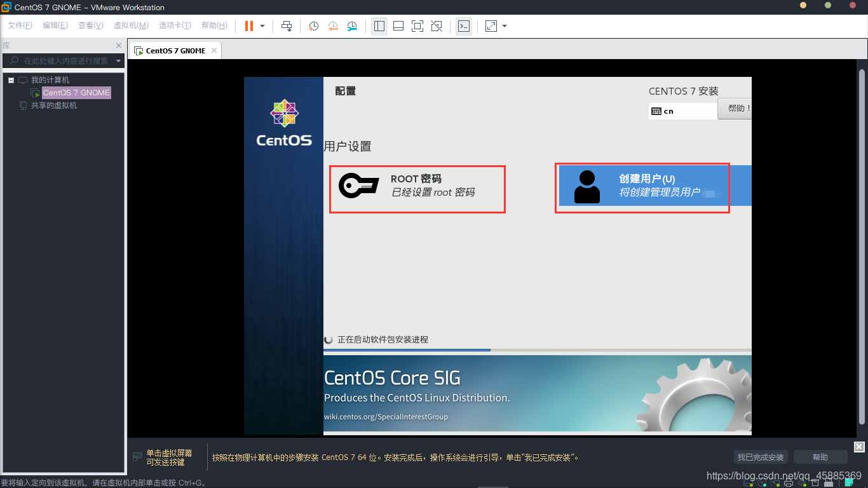This screenshot has width=868, height=488.
Task: Open the 创建用户(U) setting
Action: tap(654, 186)
